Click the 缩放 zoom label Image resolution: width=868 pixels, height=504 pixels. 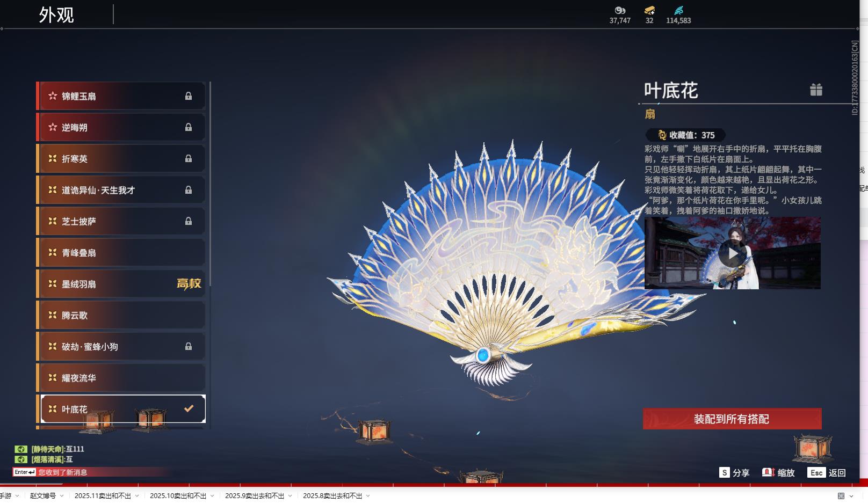point(786,473)
